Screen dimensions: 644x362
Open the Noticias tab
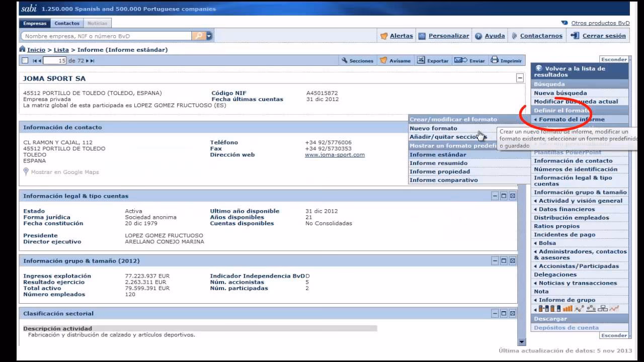click(x=97, y=23)
